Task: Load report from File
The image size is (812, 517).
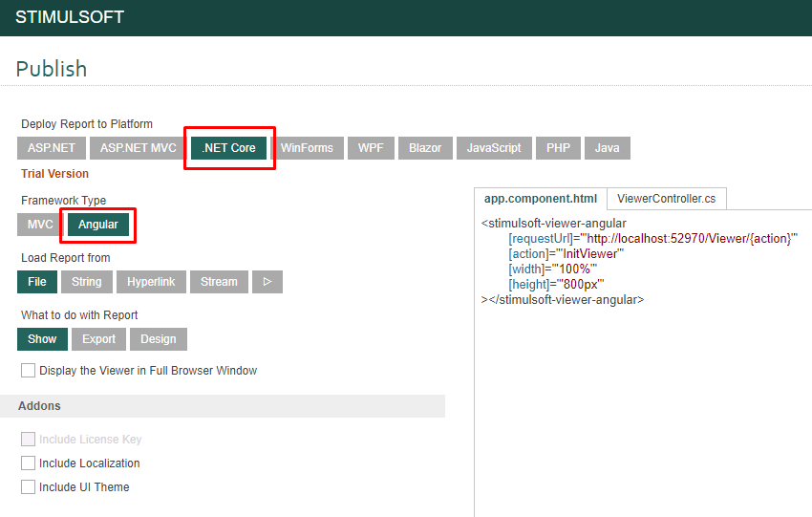Action: [36, 282]
